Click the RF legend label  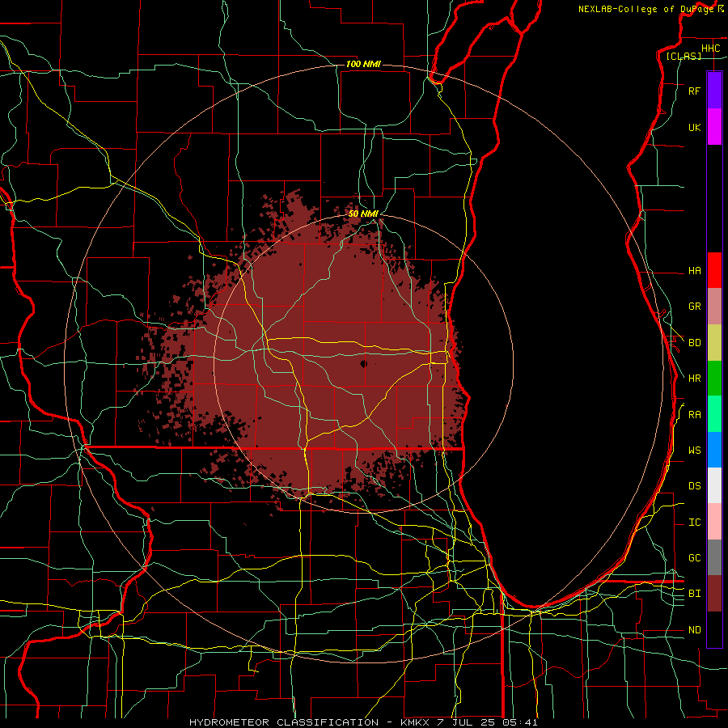click(x=694, y=91)
